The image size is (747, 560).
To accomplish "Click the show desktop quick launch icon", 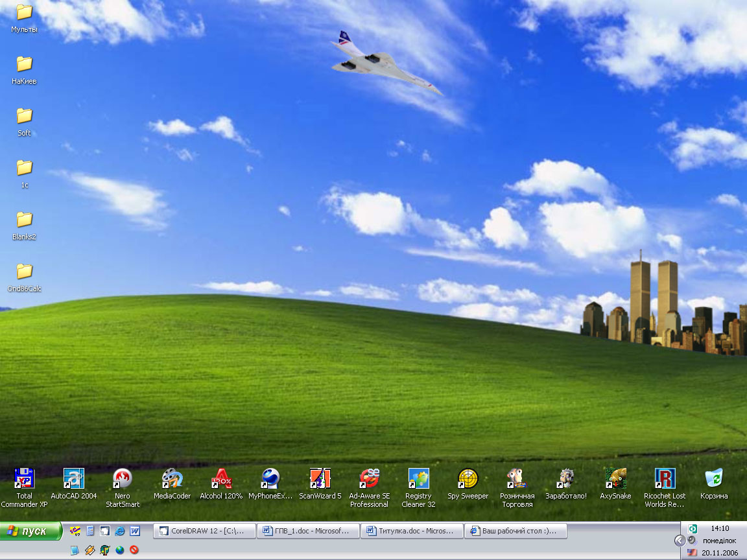I will pyautogui.click(x=75, y=550).
